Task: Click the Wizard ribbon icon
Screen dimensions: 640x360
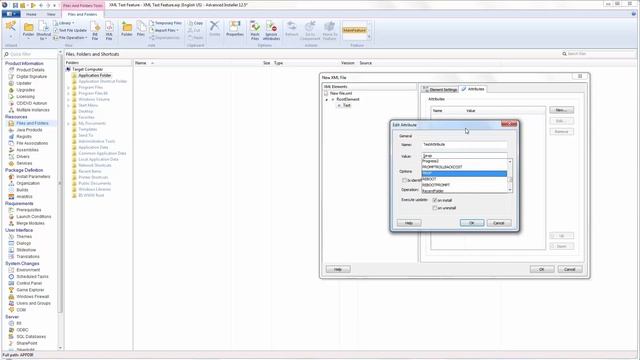Action: click(x=11, y=27)
